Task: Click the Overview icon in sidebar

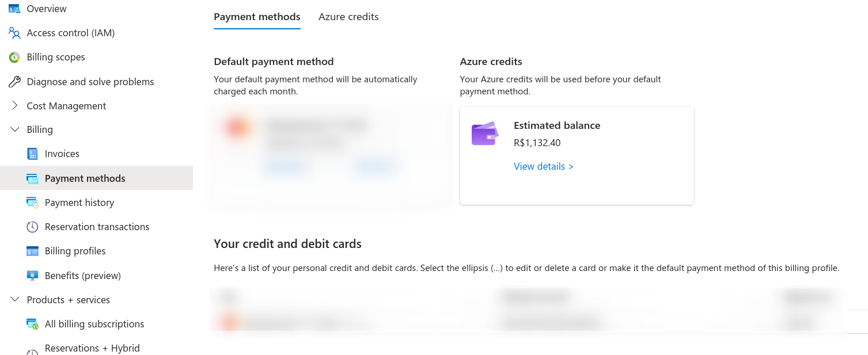Action: (x=14, y=9)
